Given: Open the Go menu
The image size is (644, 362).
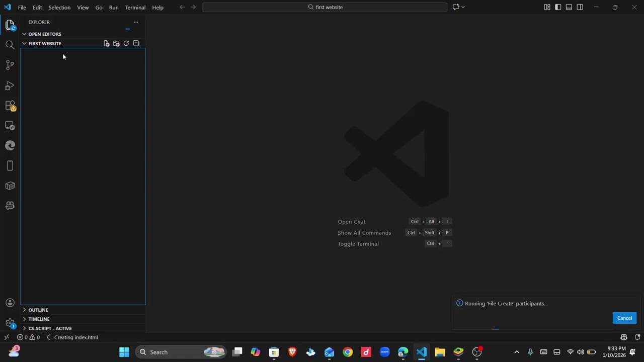Looking at the screenshot, I should tap(99, 8).
